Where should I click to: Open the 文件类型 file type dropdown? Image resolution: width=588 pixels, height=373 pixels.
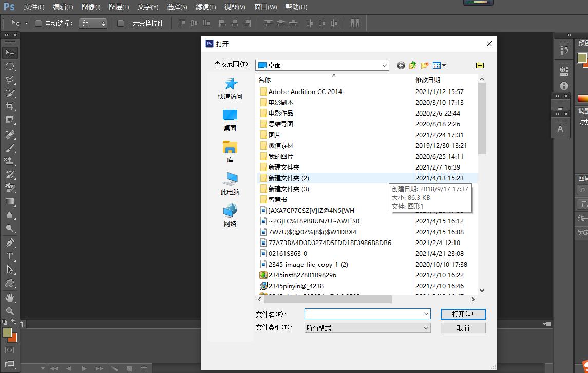tap(425, 327)
